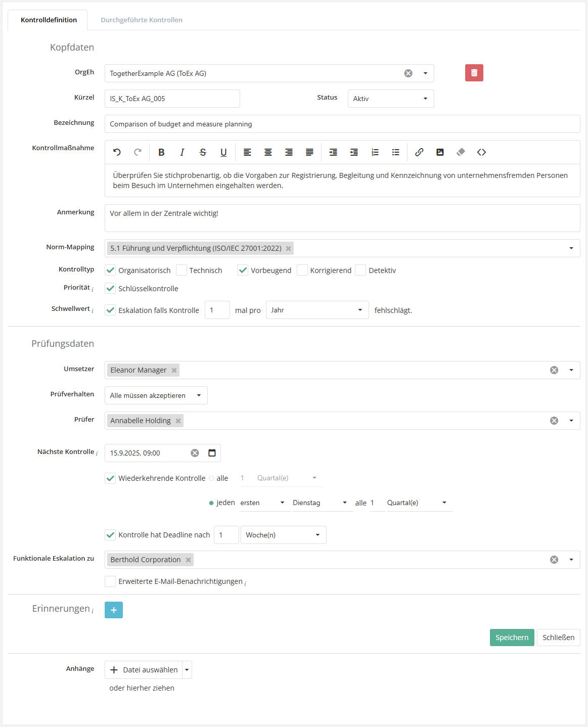
Task: Add a reminder with the blue plus button
Action: [x=114, y=610]
